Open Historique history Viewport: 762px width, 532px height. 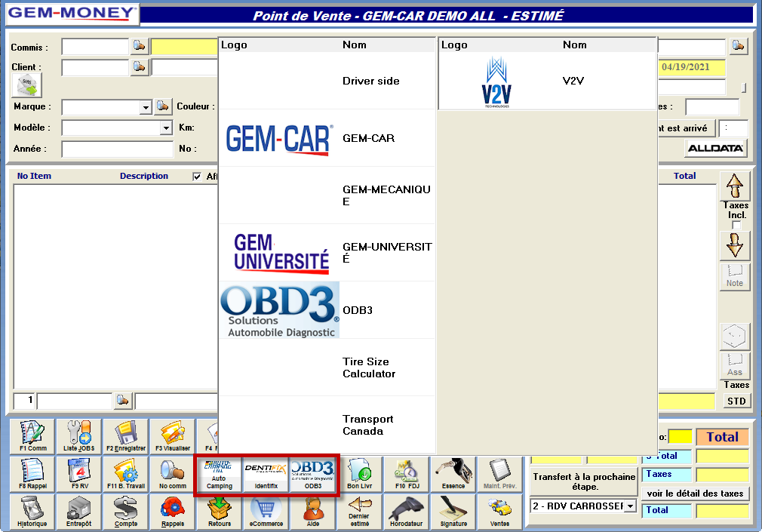[32, 512]
